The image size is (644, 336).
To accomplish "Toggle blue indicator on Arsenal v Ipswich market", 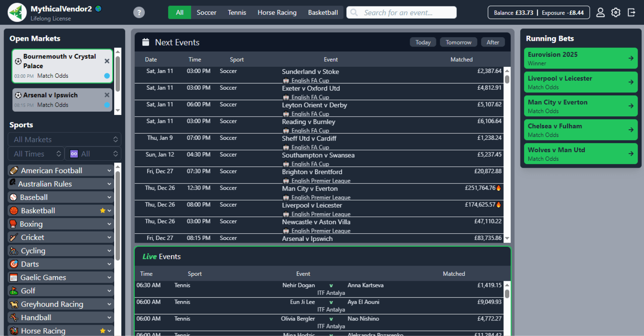I will (x=107, y=105).
